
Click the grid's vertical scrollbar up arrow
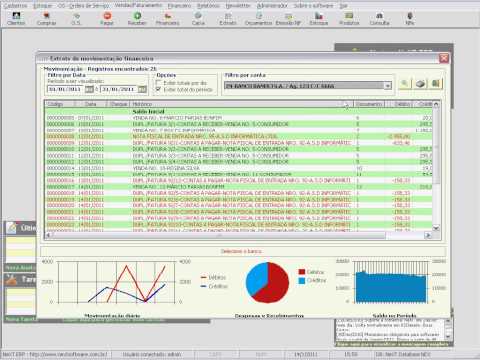coord(436,104)
